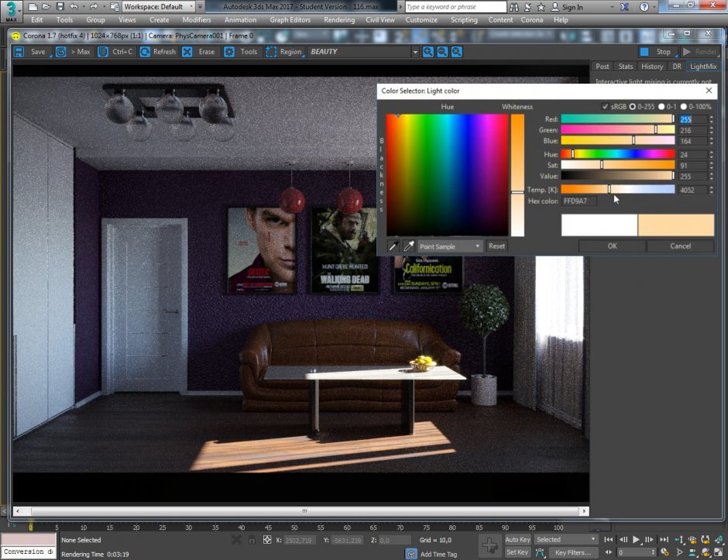Screen dimensions: 728x560
Task: Toggle Auto Key animation mode
Action: pyautogui.click(x=517, y=540)
